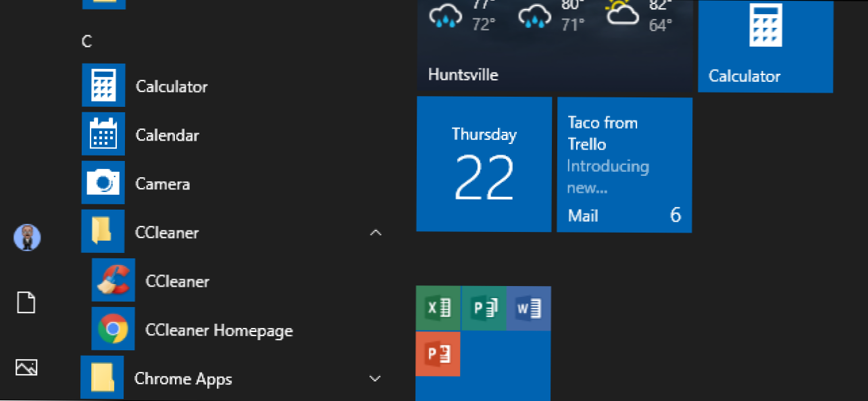Open Pictures from the left rail
This screenshot has width=868, height=401.
26,367
